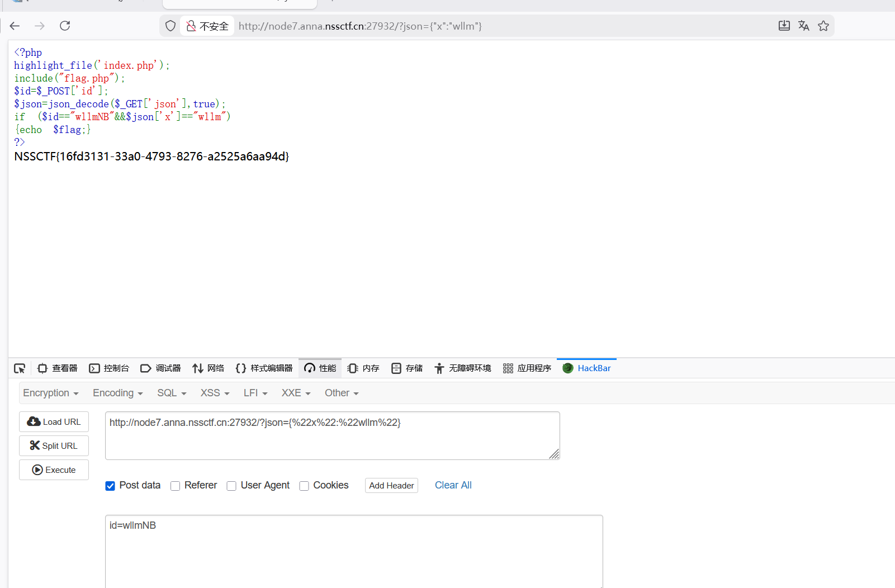The width and height of the screenshot is (895, 588).
Task: Click the install/save page icon in address bar
Action: [784, 26]
